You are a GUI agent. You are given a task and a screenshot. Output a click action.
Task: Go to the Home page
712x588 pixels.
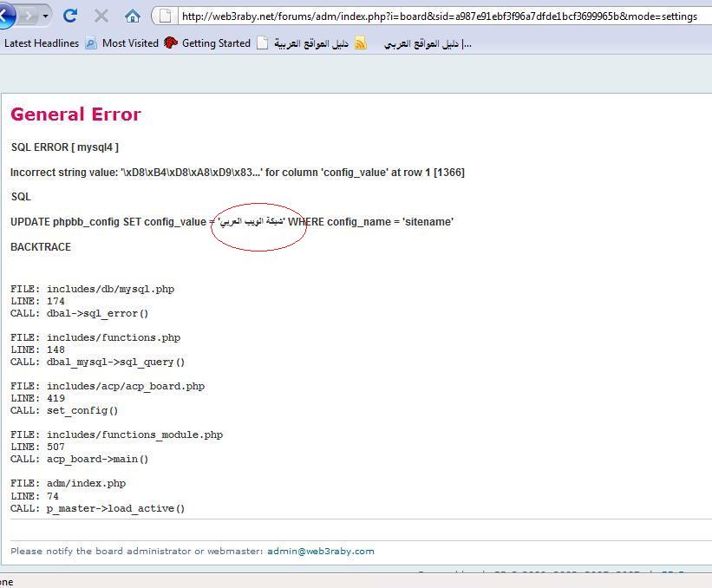pyautogui.click(x=132, y=16)
